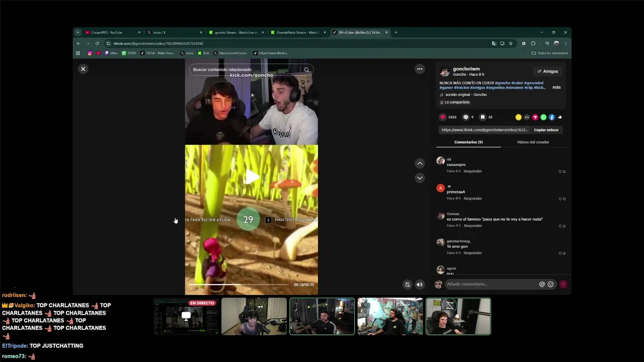The height and width of the screenshot is (362, 644).
Task: Bookmark this page with star icon
Action: (x=511, y=44)
